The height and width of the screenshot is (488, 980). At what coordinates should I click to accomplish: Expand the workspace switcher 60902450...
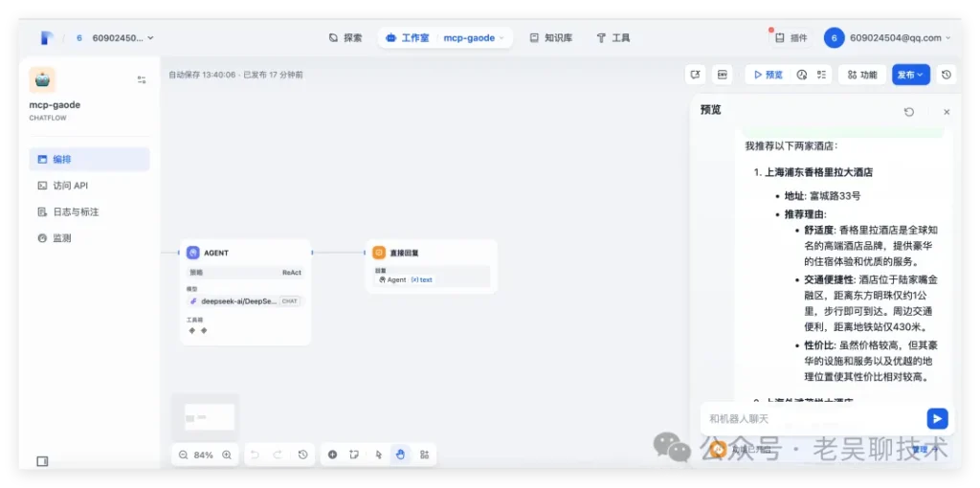tap(122, 38)
